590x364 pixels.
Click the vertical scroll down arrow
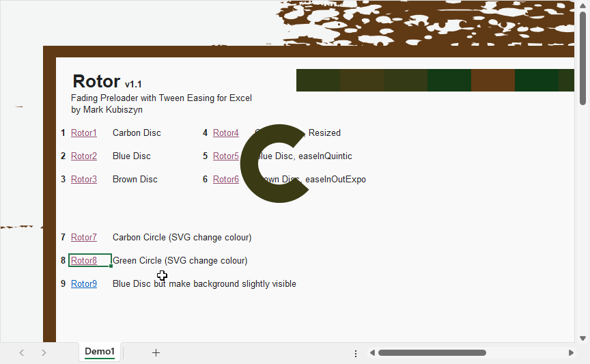tap(582, 337)
